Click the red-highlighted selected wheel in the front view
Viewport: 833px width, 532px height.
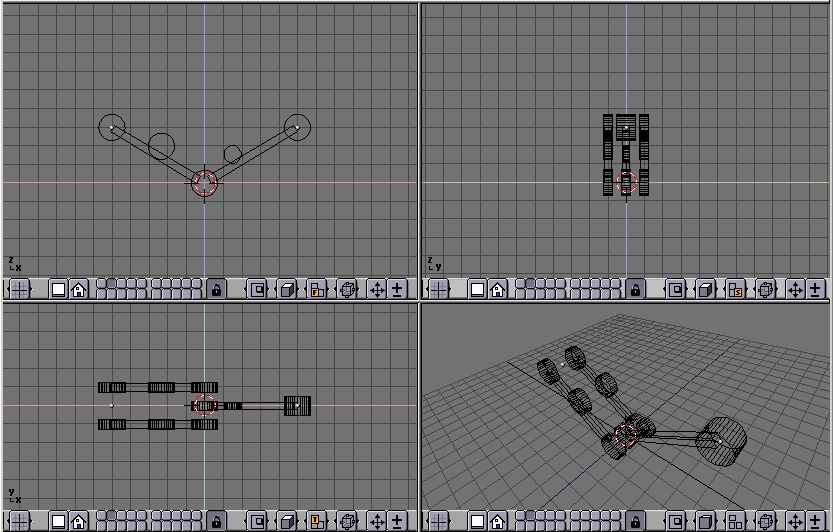(204, 183)
